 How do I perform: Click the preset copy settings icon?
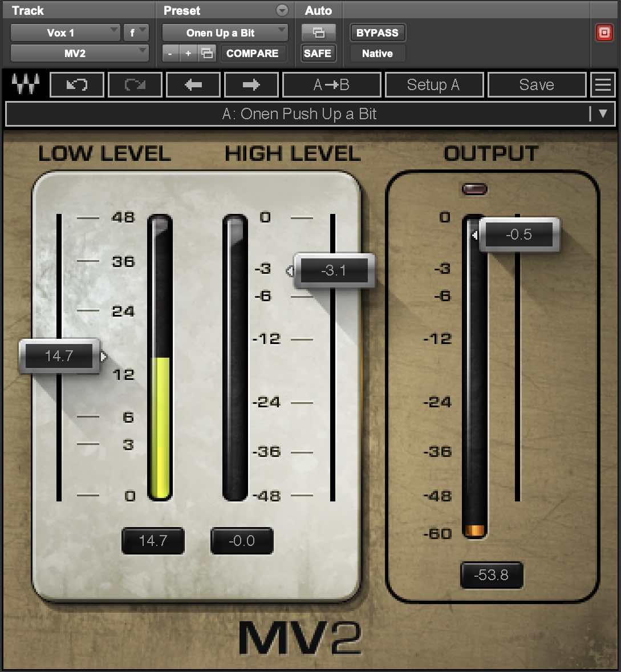point(208,54)
